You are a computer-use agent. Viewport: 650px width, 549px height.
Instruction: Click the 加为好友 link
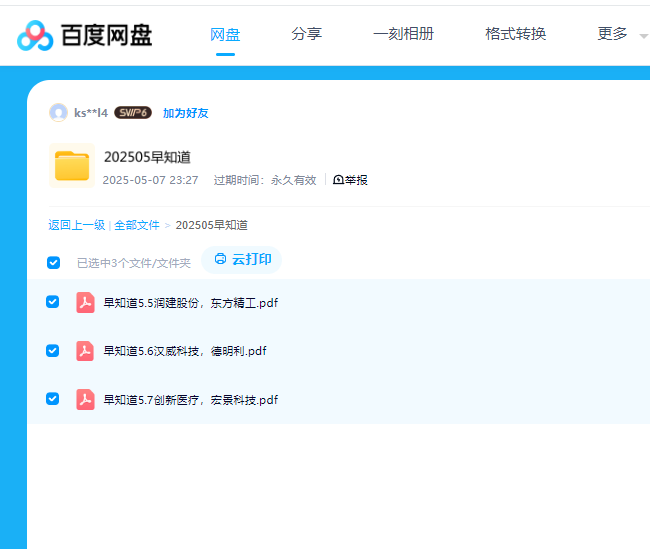(186, 113)
